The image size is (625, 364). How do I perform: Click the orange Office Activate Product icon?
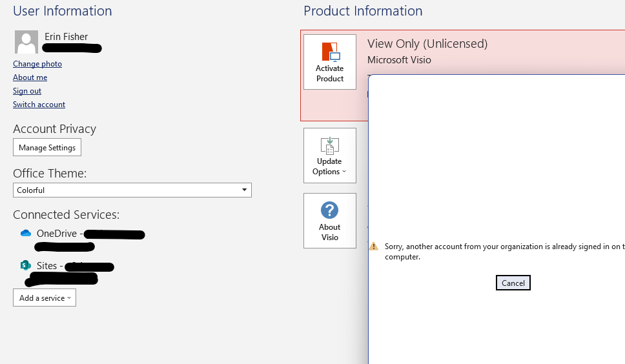coord(331,52)
